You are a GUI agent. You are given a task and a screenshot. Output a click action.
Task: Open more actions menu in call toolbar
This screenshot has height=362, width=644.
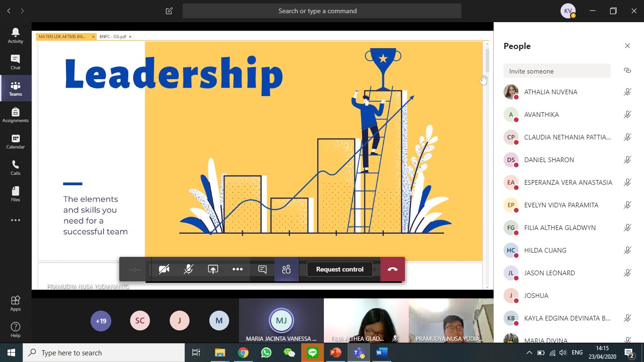[x=238, y=269]
